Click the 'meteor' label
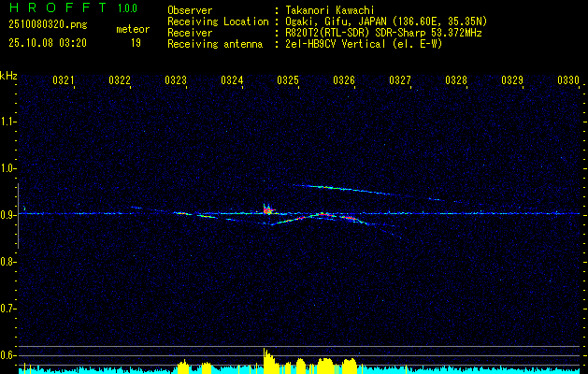 (133, 29)
